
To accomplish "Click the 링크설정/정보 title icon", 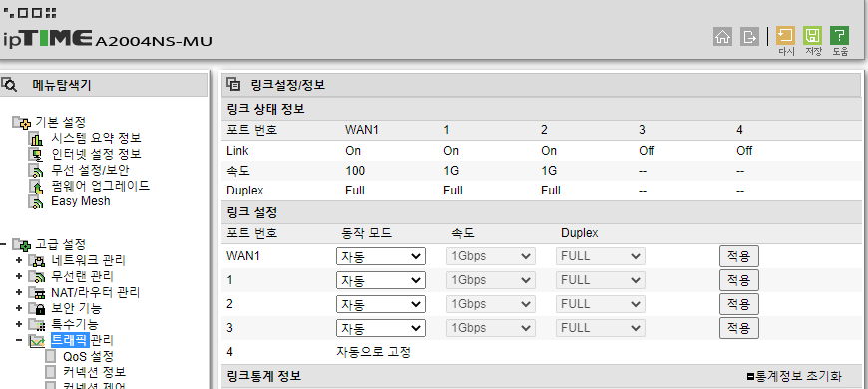I will pyautogui.click(x=233, y=85).
